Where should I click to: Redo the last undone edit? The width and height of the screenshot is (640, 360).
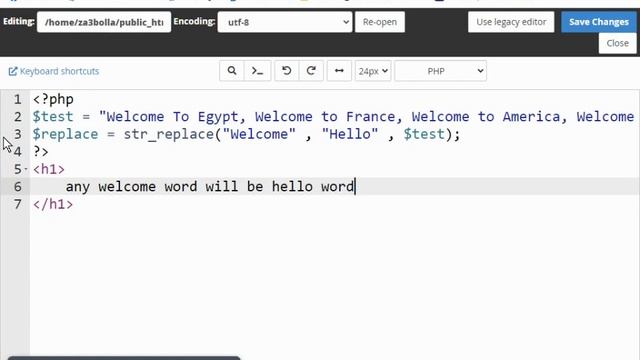click(311, 71)
